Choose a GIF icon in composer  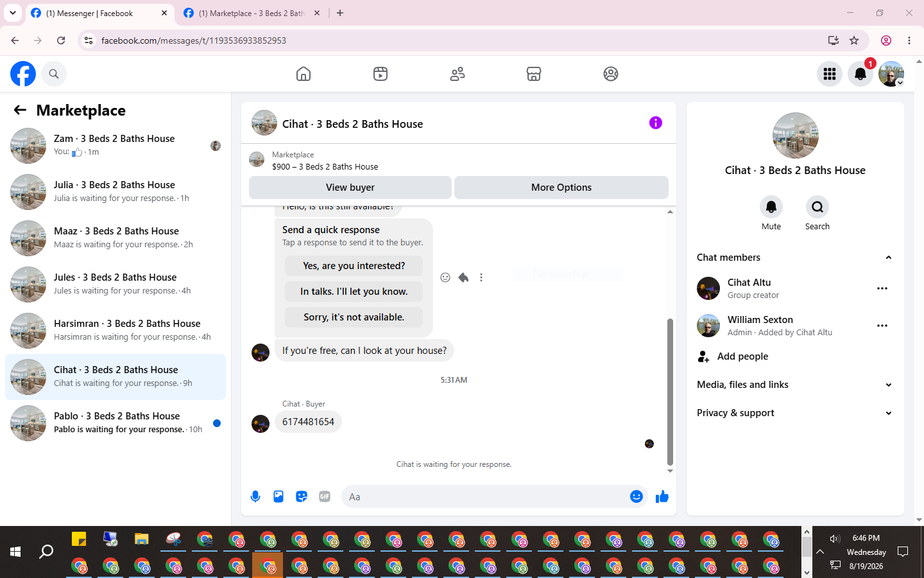click(325, 496)
